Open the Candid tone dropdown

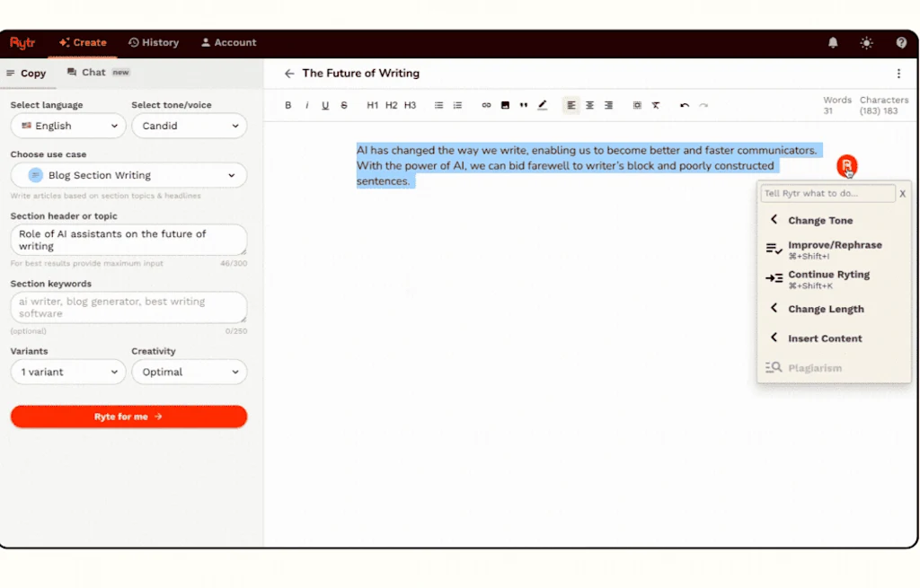189,126
